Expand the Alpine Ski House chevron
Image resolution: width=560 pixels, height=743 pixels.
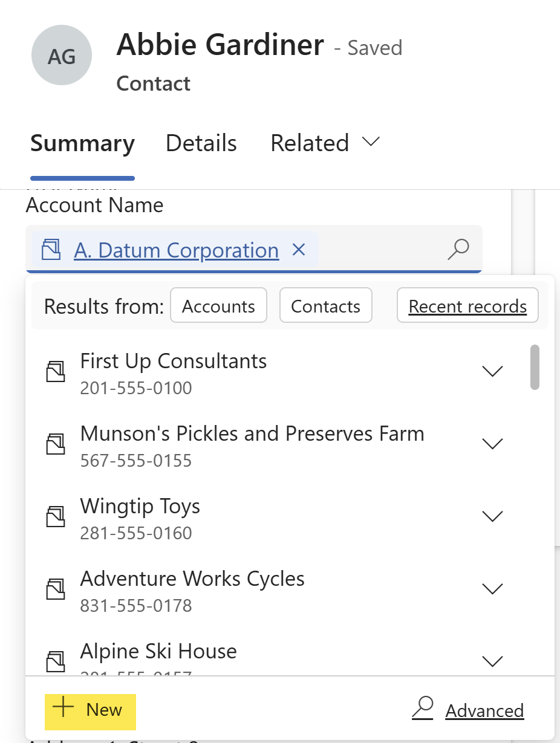[x=493, y=661]
